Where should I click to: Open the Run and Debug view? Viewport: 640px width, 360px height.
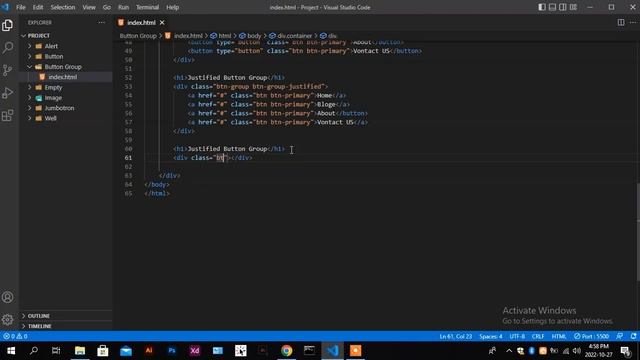7,93
